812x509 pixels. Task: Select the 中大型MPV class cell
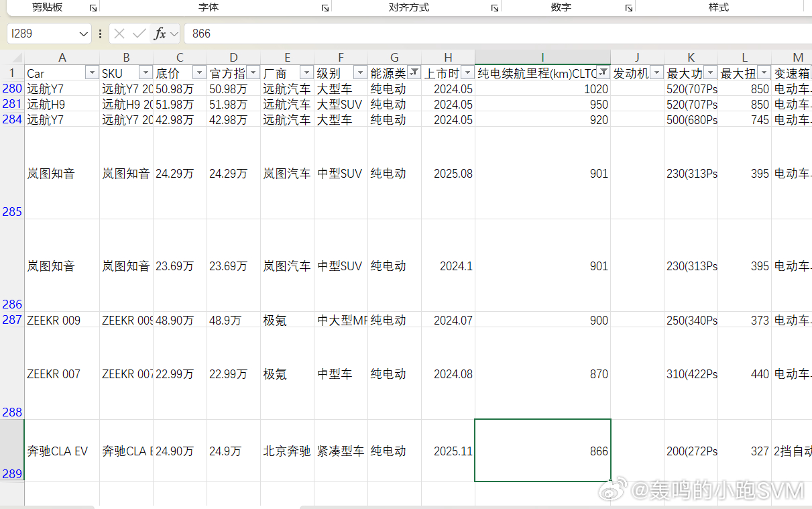click(x=341, y=321)
